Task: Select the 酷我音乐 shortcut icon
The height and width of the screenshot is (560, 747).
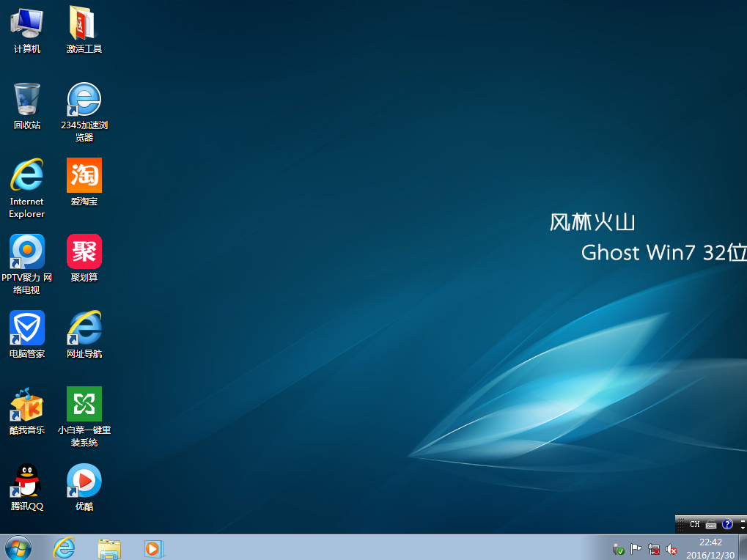Action: [27, 410]
